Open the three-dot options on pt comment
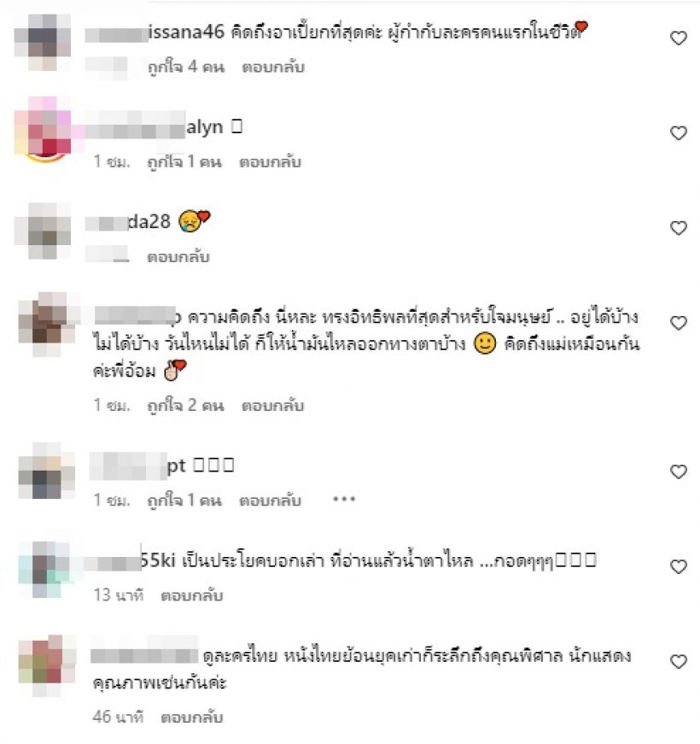Image resolution: width=700 pixels, height=744 pixels. 344,499
